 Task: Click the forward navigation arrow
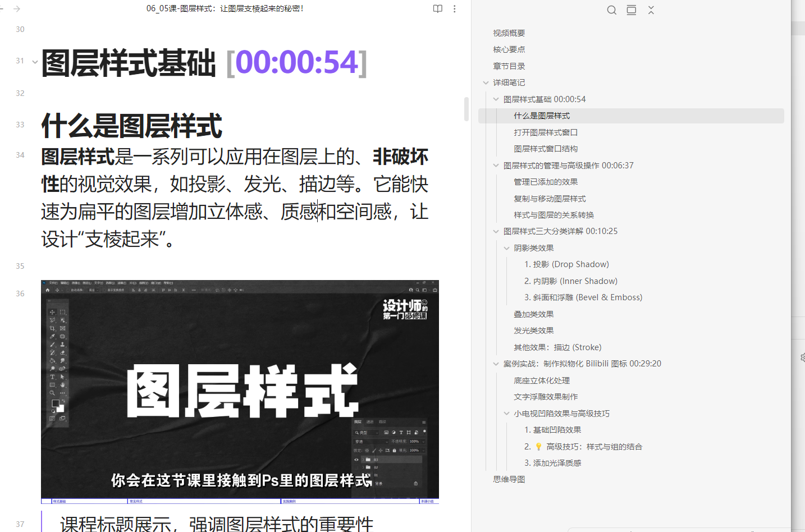17,9
